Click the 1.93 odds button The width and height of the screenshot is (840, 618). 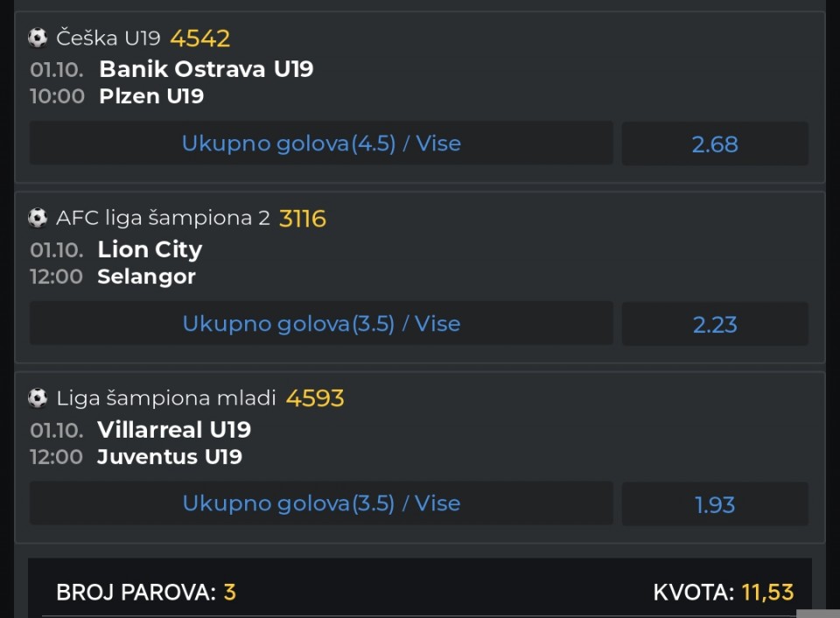(x=715, y=505)
